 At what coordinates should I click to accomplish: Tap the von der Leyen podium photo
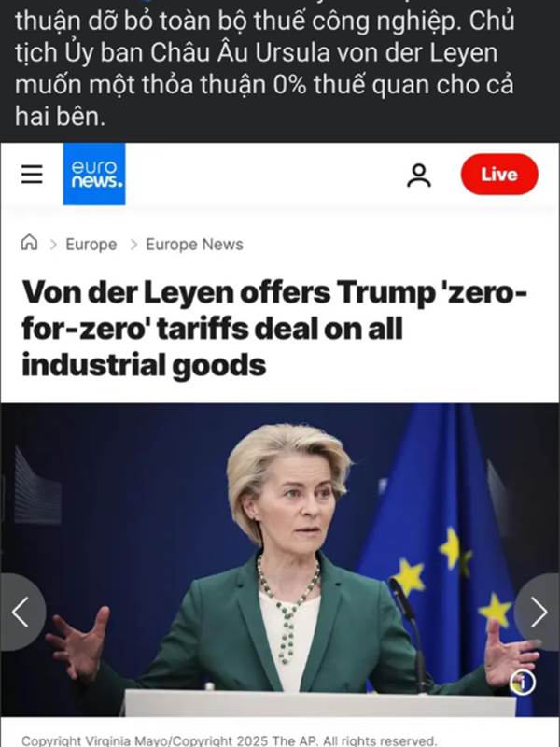tap(280, 559)
